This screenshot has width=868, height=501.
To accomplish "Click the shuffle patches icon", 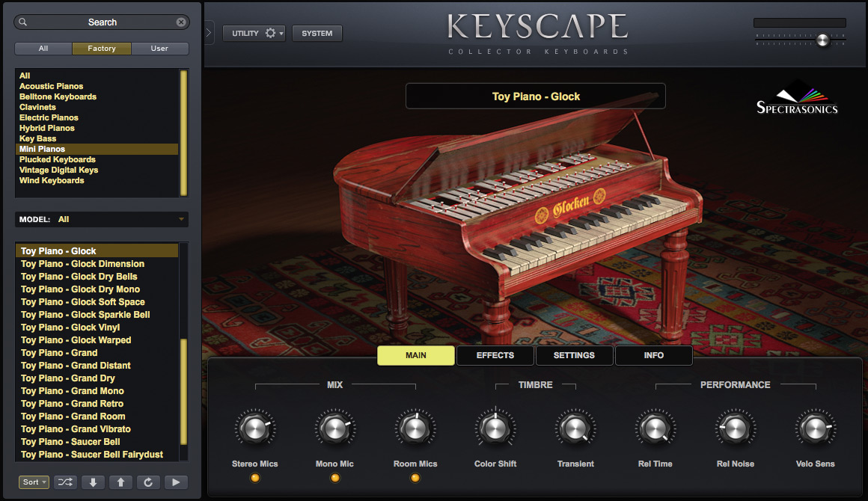I will pos(65,482).
